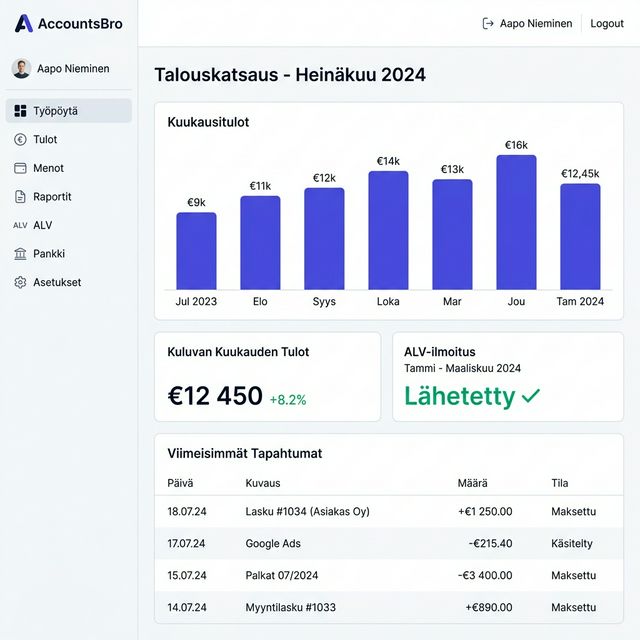Image resolution: width=640 pixels, height=640 pixels.
Task: Click the Päivä column header
Action: [x=180, y=483]
